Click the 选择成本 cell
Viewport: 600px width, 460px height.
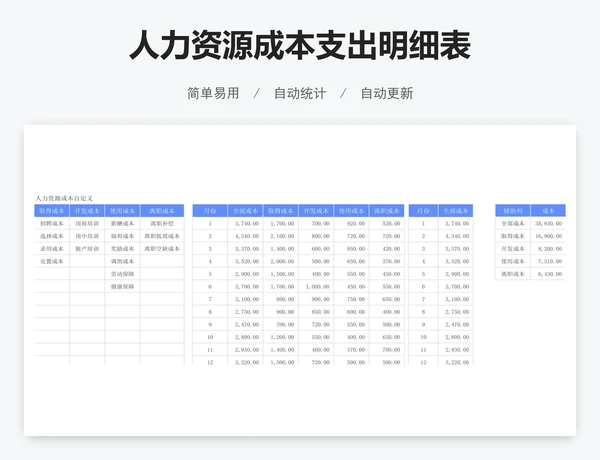[x=52, y=236]
